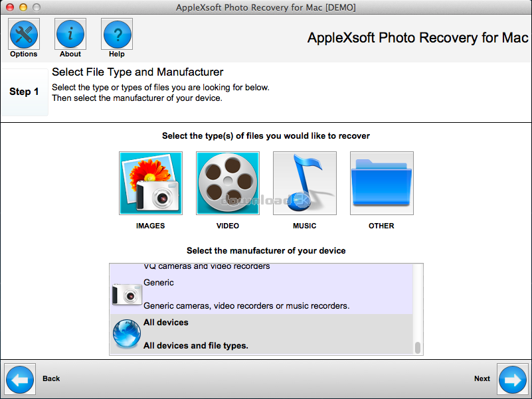Click the manufacturer list scrollbar thumb

tap(418, 348)
